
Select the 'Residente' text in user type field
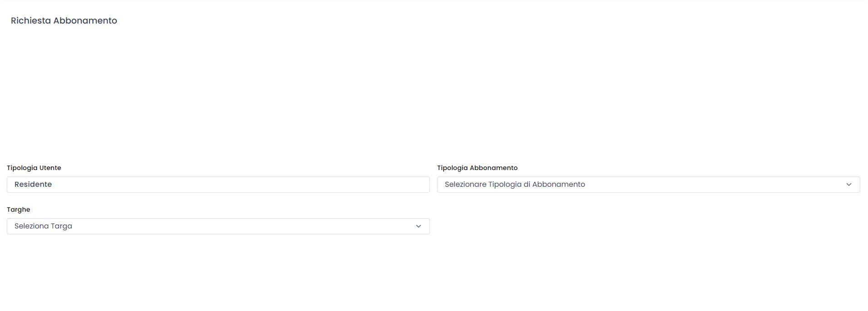pos(33,185)
